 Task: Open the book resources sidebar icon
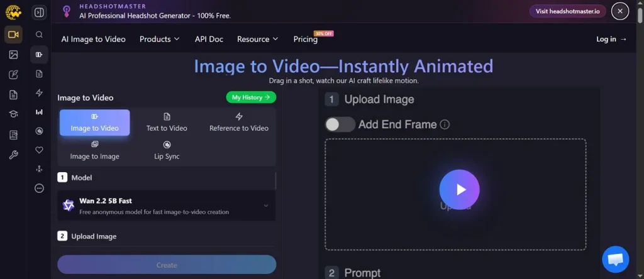coord(14,135)
